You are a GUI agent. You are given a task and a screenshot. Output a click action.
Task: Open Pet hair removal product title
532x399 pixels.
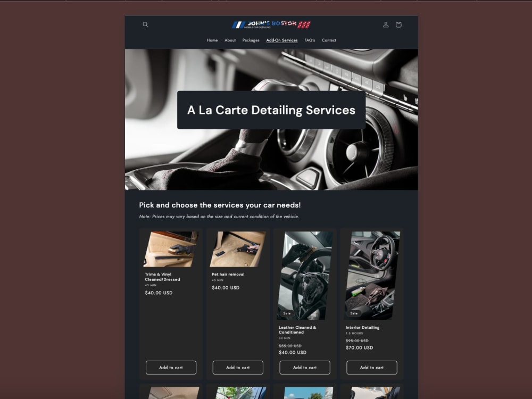(228, 274)
